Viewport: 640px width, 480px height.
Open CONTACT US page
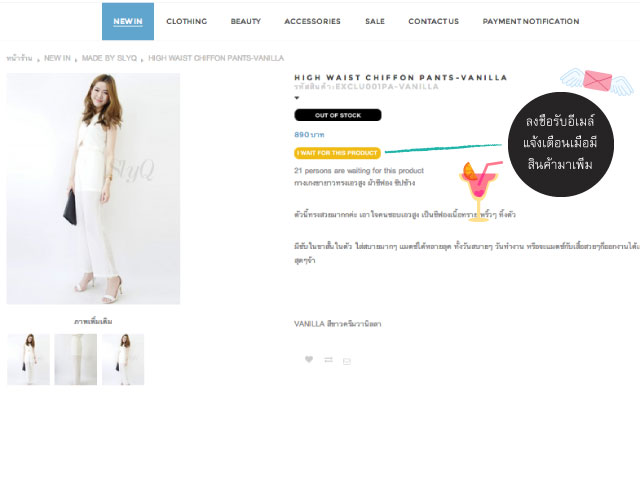[x=433, y=22]
